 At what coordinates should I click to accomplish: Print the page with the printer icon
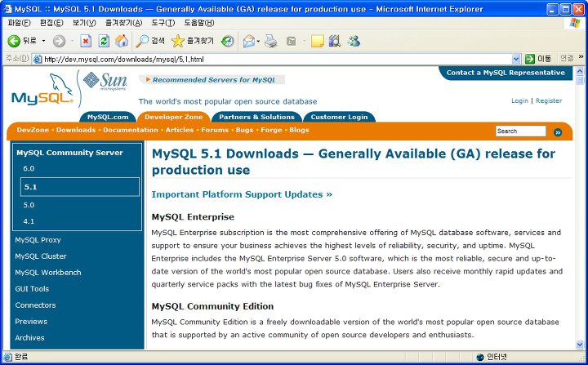271,41
